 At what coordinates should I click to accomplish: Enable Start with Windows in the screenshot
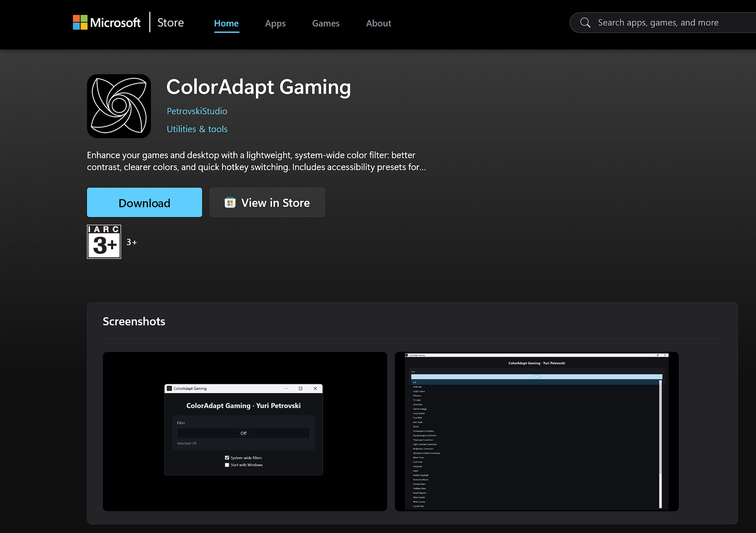tap(227, 465)
